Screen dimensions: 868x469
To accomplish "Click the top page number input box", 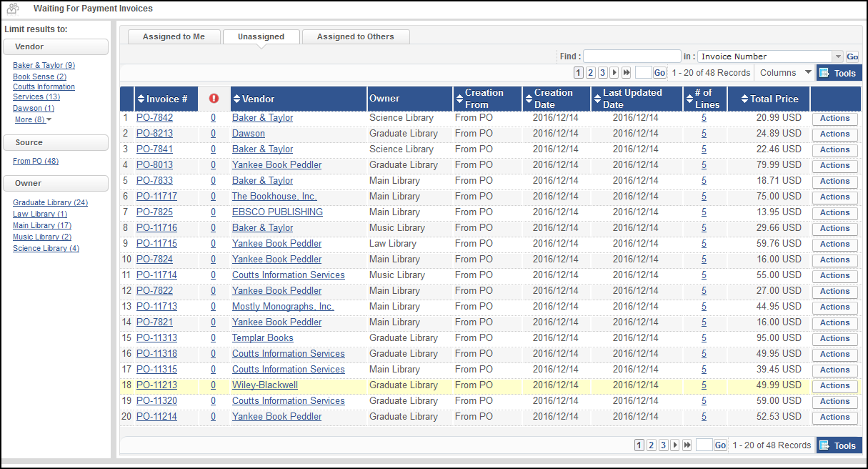I will tap(643, 73).
